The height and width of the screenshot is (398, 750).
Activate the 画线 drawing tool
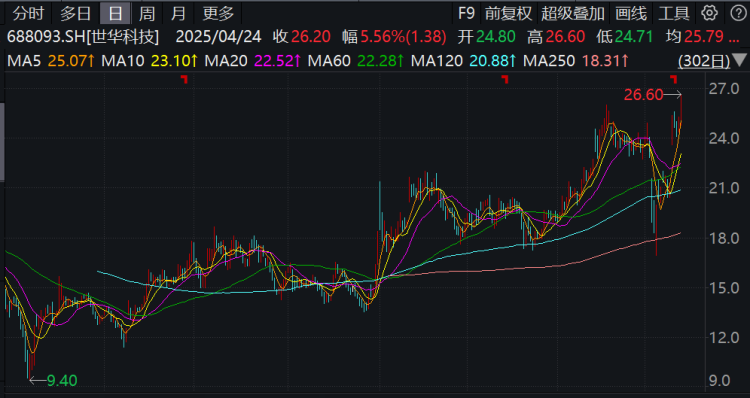coord(631,13)
